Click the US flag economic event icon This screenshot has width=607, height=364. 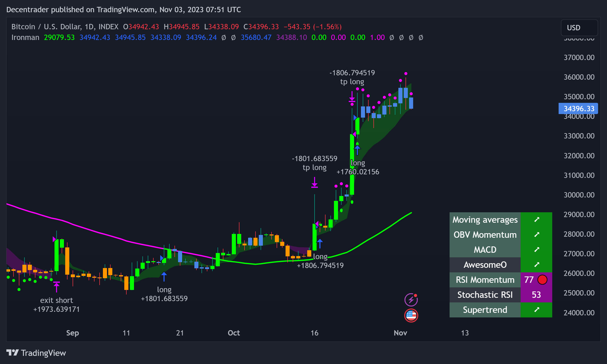click(x=411, y=315)
